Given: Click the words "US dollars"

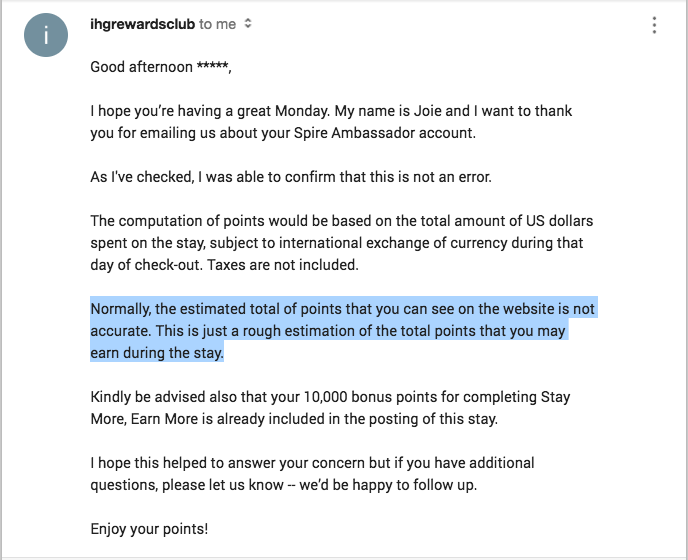Looking at the screenshot, I should [559, 221].
